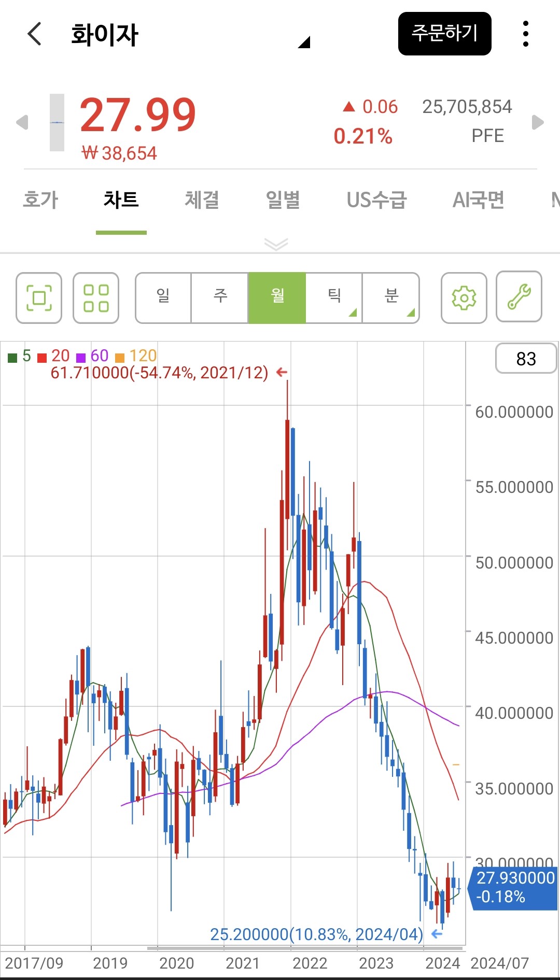Tap the 2024/07 date label
This screenshot has width=560, height=980.
[x=499, y=963]
